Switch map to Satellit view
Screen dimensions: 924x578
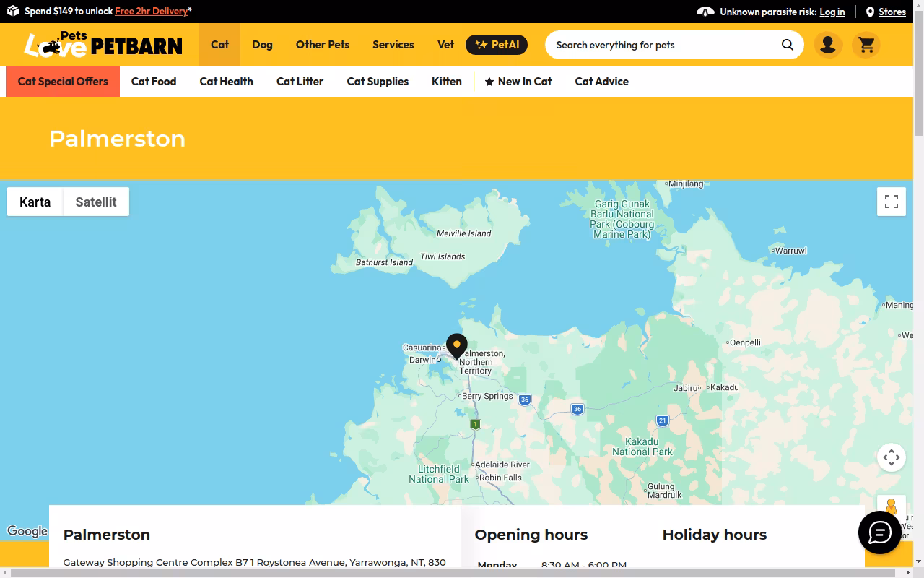[96, 202]
